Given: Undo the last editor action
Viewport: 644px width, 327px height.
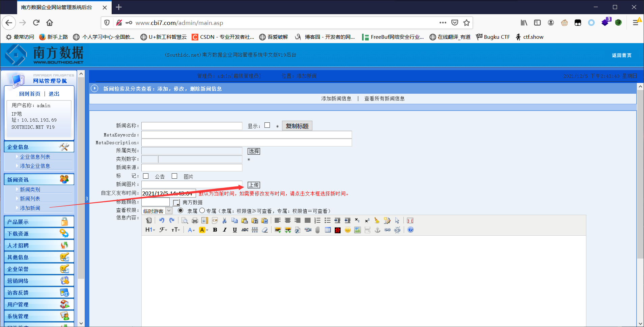Looking at the screenshot, I should click(162, 220).
